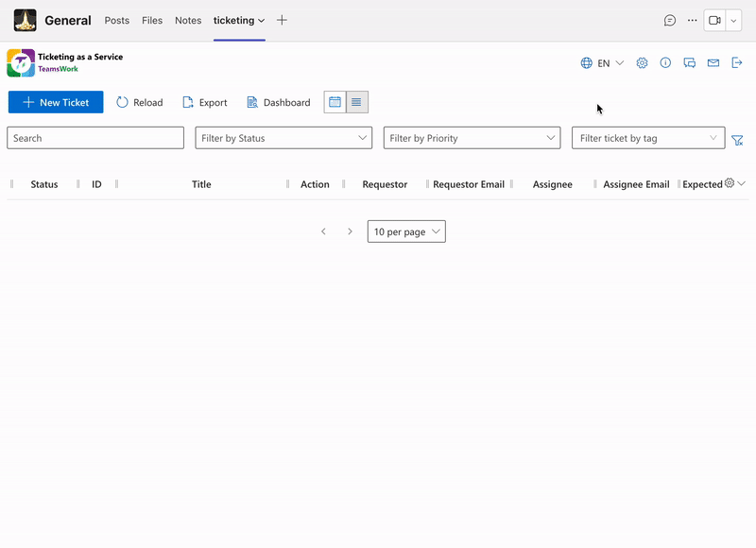Sort by the Status column header

(43, 184)
